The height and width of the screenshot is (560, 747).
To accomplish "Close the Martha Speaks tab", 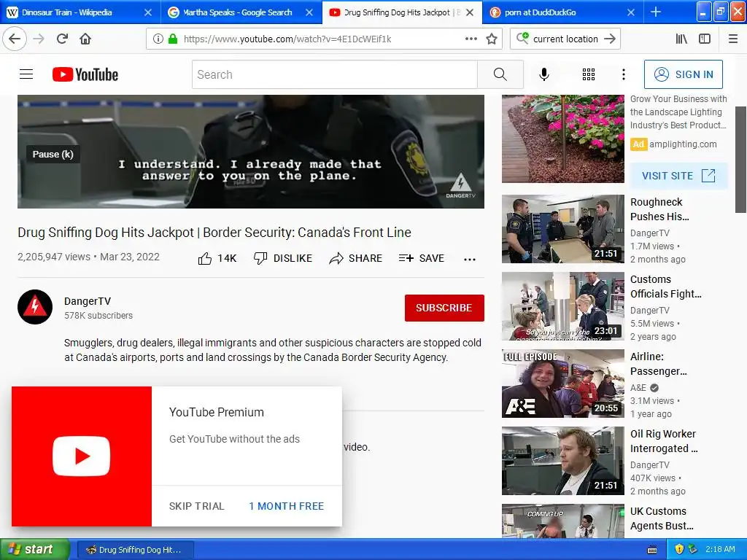I will point(309,12).
